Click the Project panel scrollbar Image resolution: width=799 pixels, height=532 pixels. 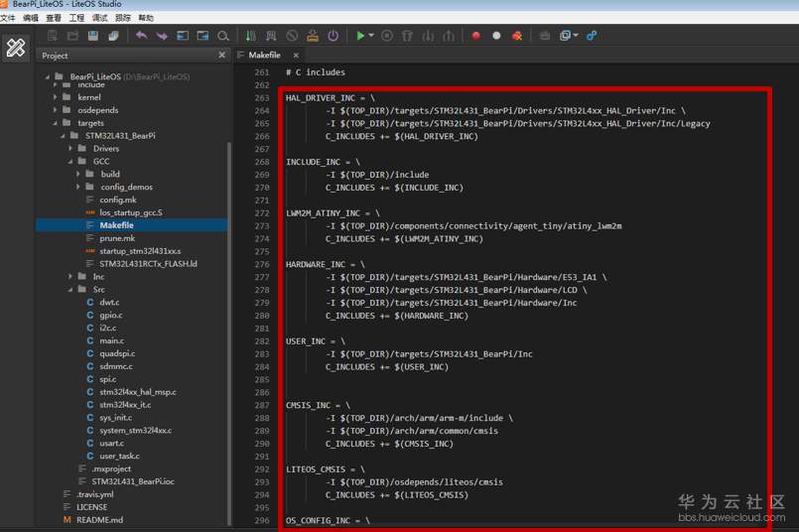click(x=229, y=332)
